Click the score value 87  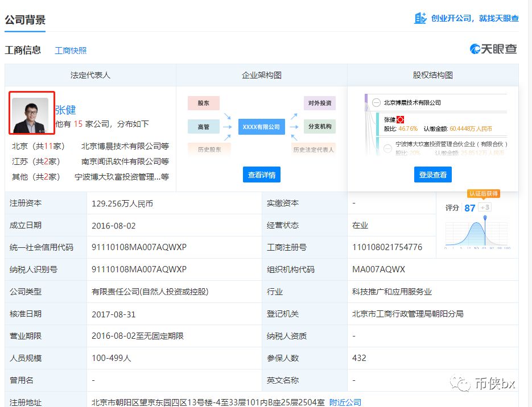click(x=469, y=207)
